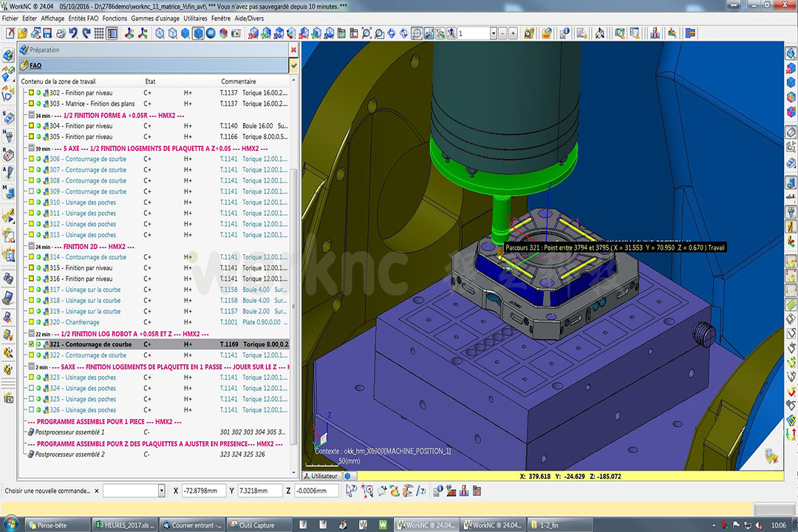Redo the last action
The image size is (798, 532).
tap(86, 33)
